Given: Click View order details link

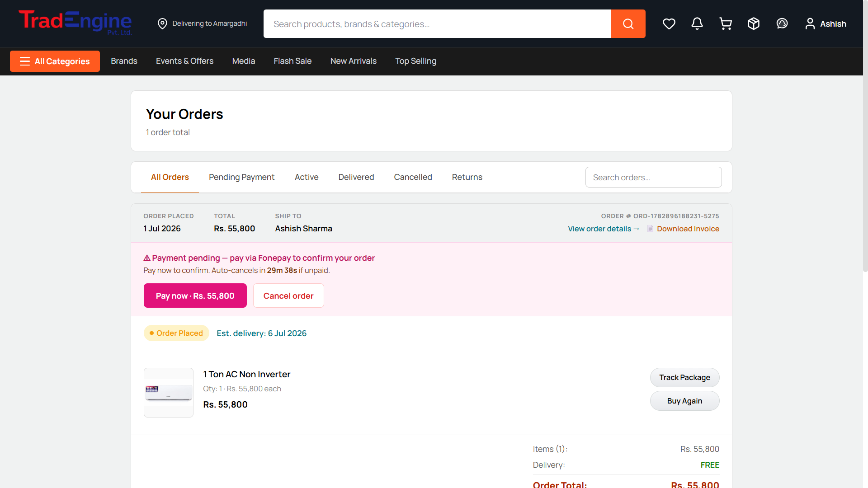Looking at the screenshot, I should click(x=604, y=229).
